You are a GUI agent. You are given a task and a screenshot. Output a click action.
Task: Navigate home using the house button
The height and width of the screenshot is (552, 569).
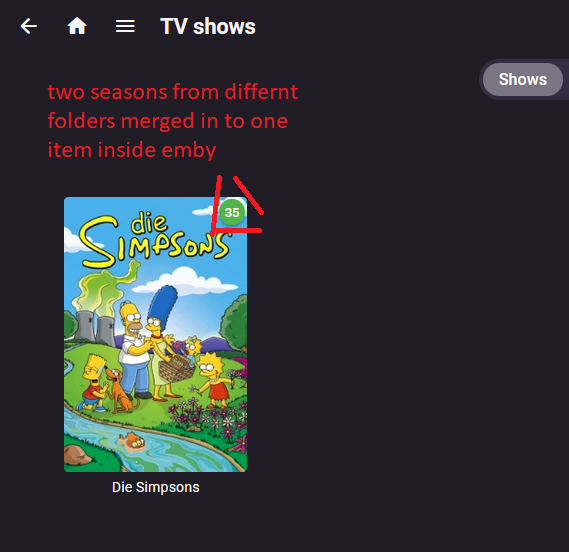click(77, 26)
